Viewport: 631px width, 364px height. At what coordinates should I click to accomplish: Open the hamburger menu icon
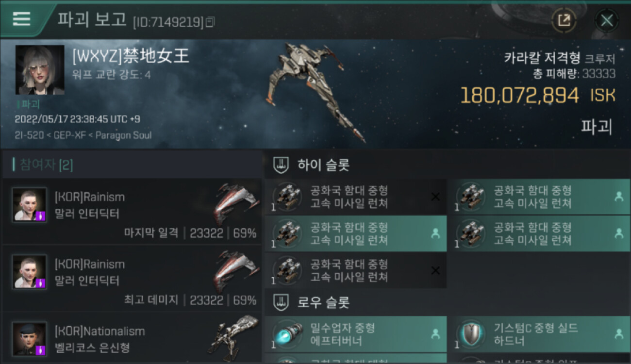click(x=21, y=19)
